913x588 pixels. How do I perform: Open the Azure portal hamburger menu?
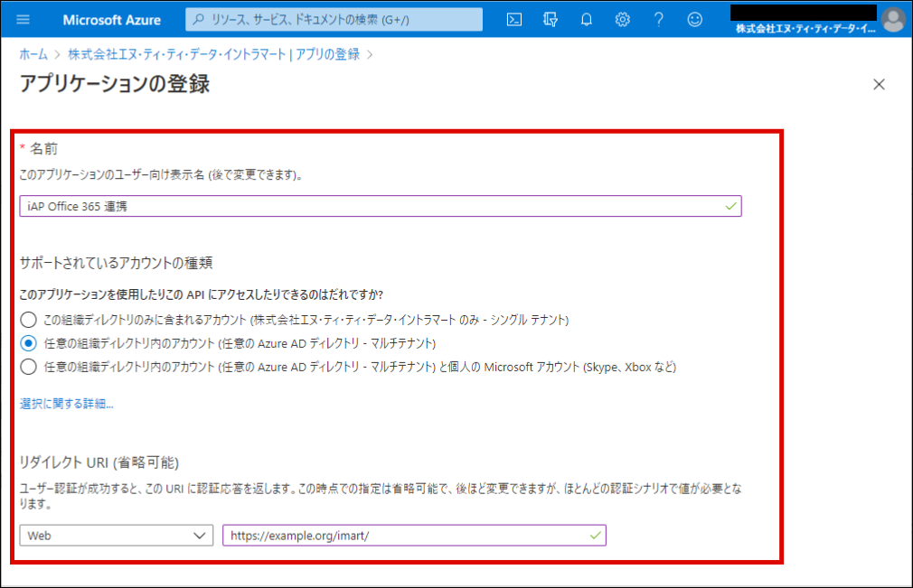point(24,20)
